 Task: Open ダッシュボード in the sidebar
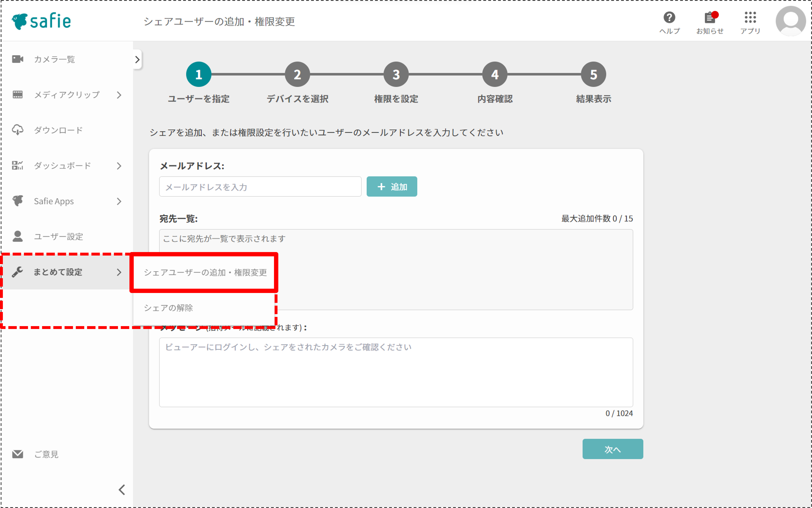point(66,166)
